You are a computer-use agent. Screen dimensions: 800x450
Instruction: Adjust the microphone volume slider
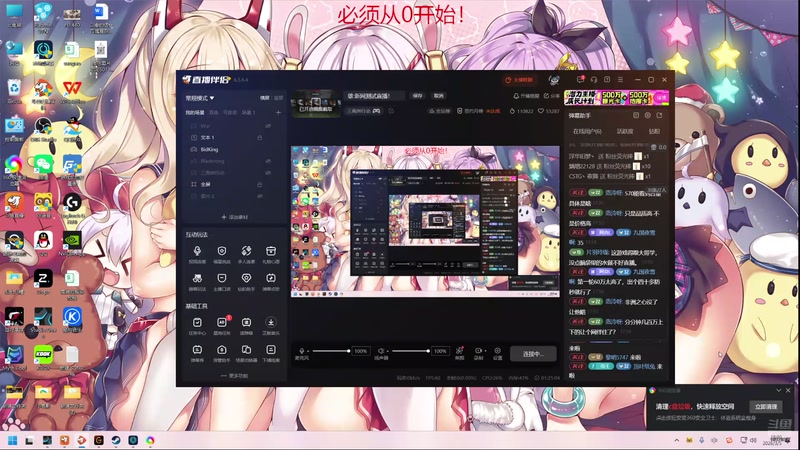coord(332,351)
